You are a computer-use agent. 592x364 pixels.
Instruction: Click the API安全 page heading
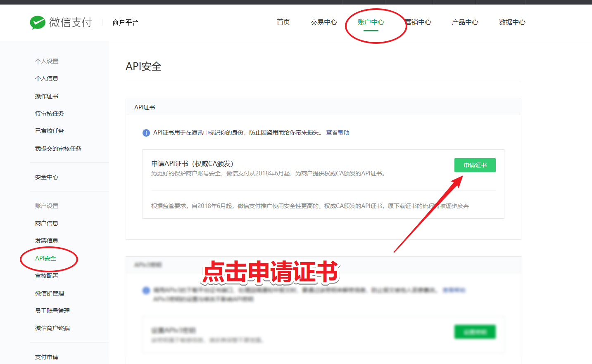[143, 66]
